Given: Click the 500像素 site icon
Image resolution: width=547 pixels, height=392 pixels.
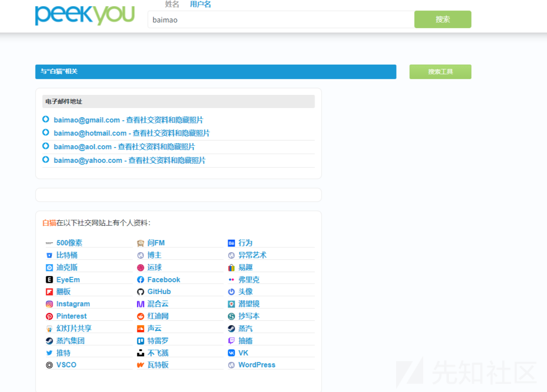Looking at the screenshot, I should [x=49, y=243].
